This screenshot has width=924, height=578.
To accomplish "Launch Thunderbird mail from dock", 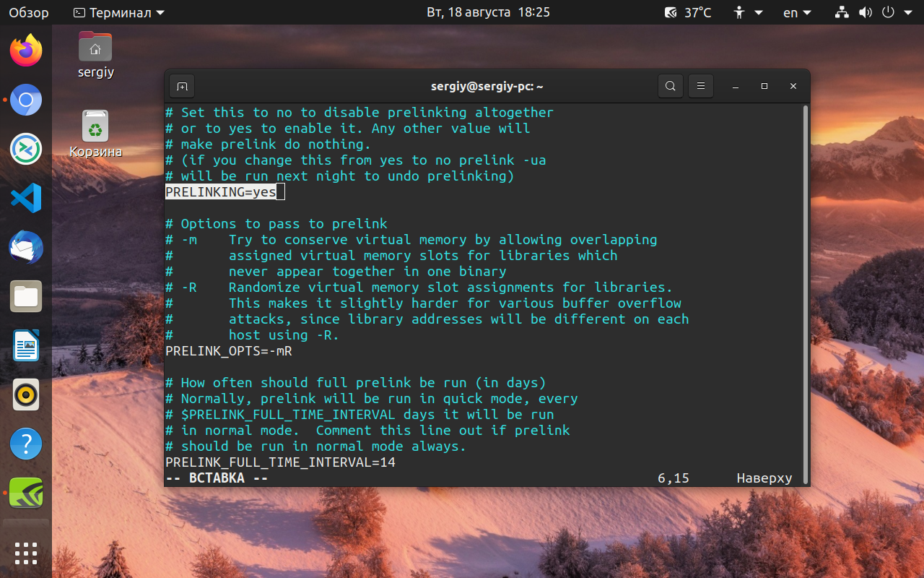I will (26, 247).
